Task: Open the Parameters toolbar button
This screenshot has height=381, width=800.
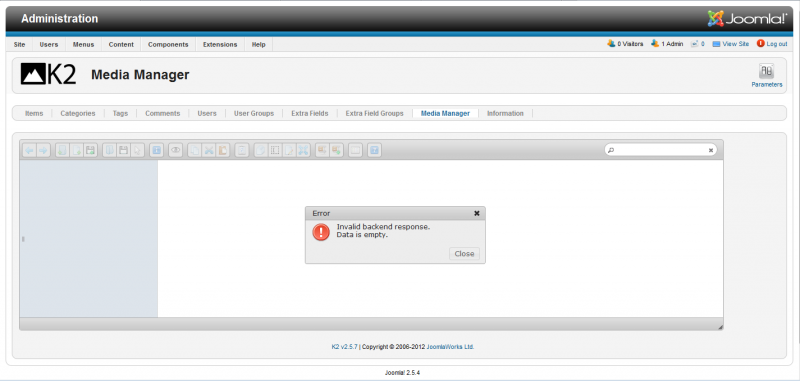Action: (766, 75)
